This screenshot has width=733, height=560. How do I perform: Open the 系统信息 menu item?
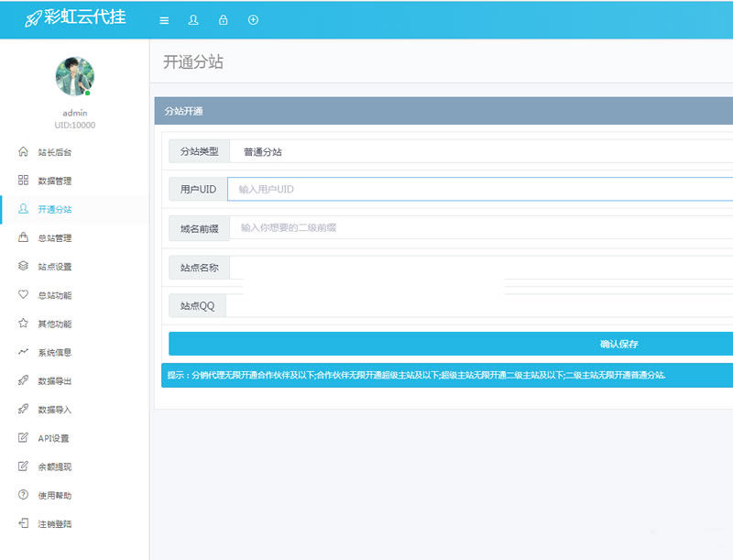click(75, 353)
